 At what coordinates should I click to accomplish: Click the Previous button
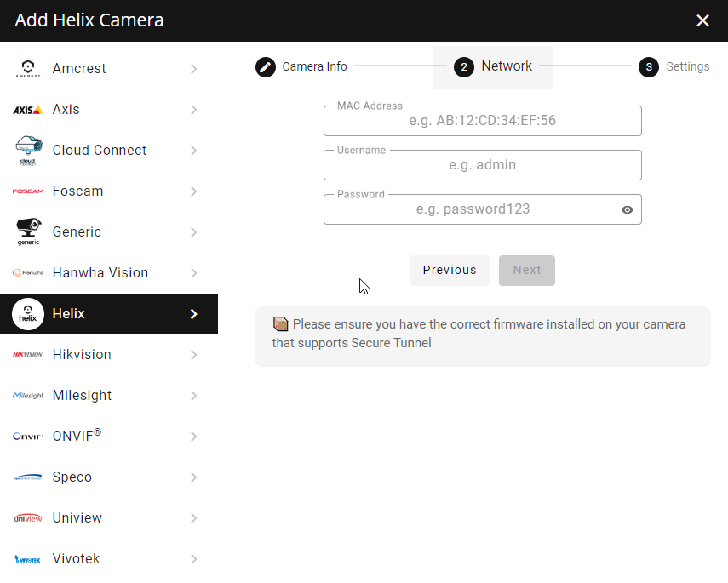coord(450,270)
